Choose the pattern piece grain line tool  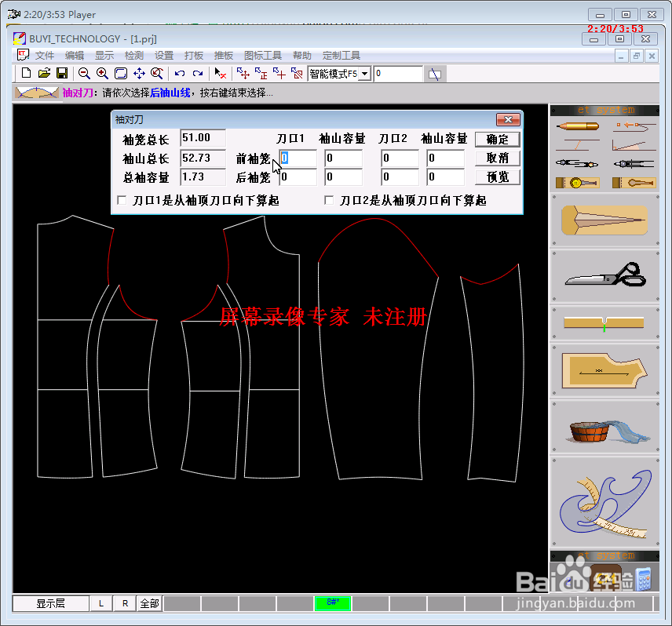click(604, 370)
